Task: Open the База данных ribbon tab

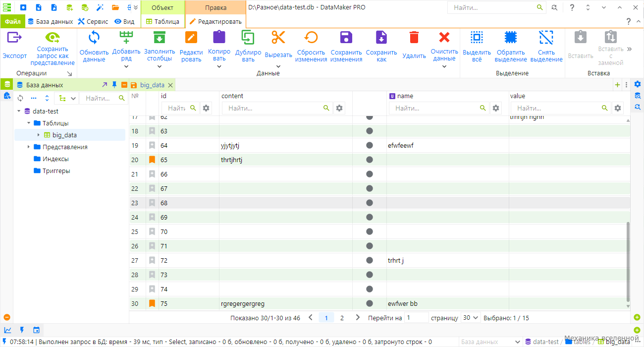Action: [x=50, y=21]
